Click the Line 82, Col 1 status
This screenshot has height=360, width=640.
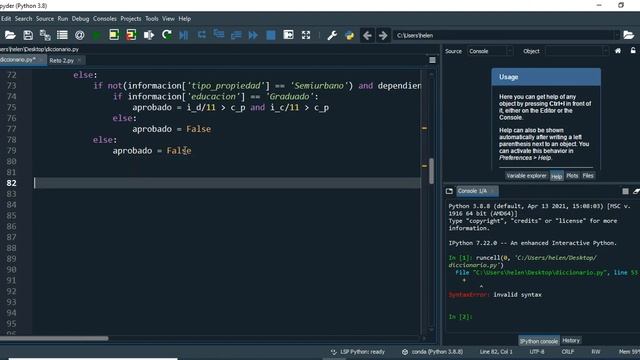(496, 352)
